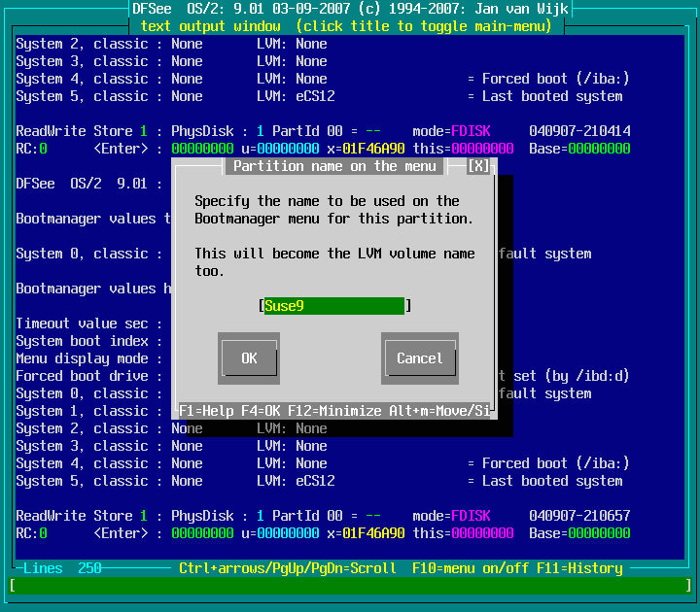Click the DFSee OS/2 9.01 title bar
Image resolution: width=700 pixels, height=612 pixels.
tap(350, 9)
